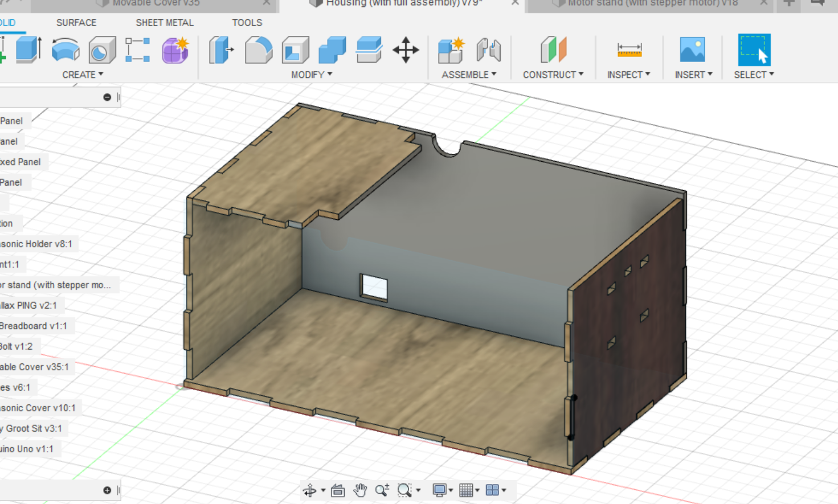Select Bolt v1:2 component
The height and width of the screenshot is (504, 838).
click(16, 346)
